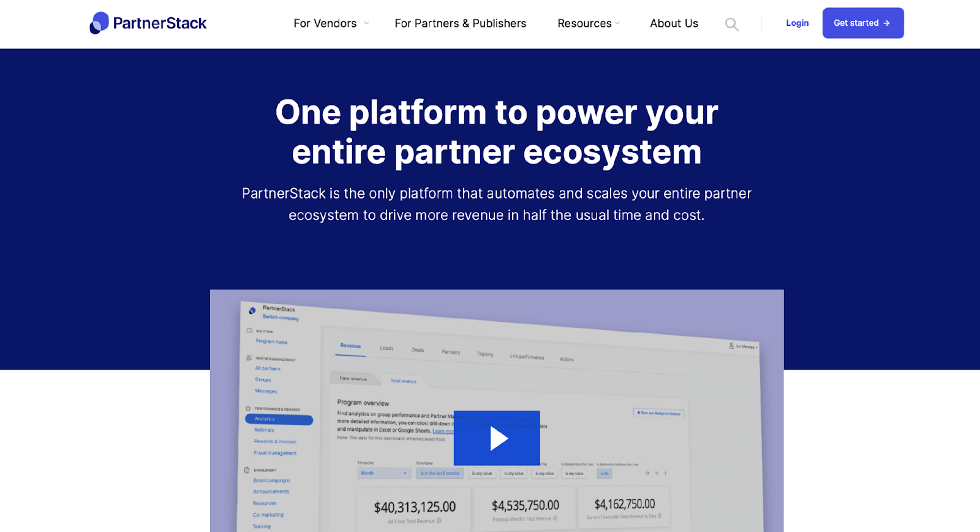Viewport: 980px width, 532px height.
Task: Open Co-marketing in the preview sidebar
Action: [x=268, y=515]
